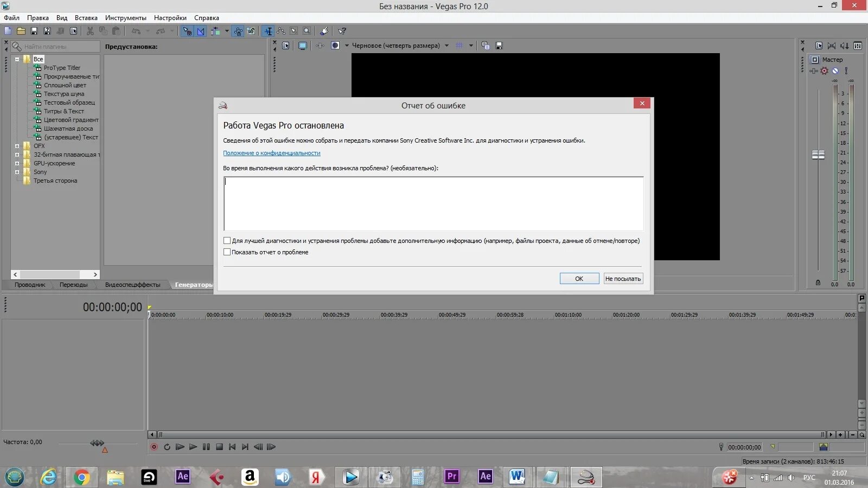Click the error description text box
Viewport: 868px width, 488px height.
(433, 204)
